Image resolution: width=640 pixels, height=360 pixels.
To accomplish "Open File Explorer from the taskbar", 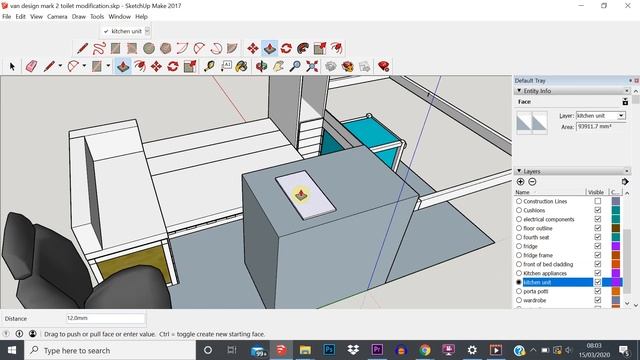I will (x=305, y=350).
